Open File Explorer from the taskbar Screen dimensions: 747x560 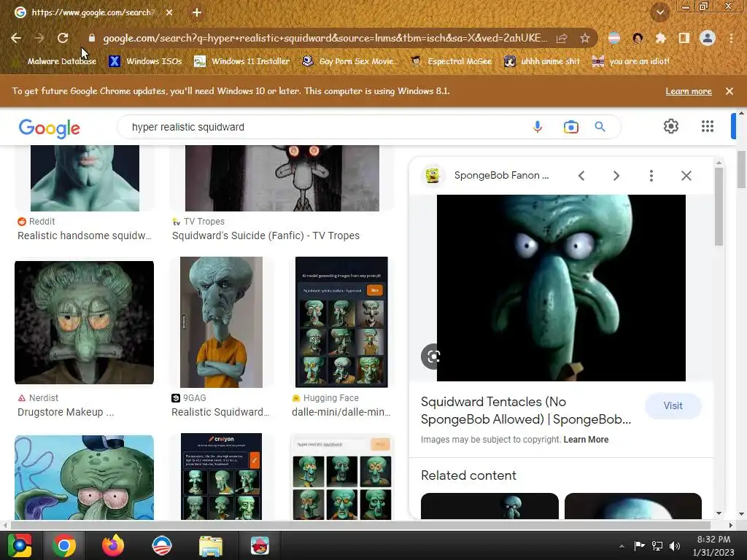click(x=211, y=546)
